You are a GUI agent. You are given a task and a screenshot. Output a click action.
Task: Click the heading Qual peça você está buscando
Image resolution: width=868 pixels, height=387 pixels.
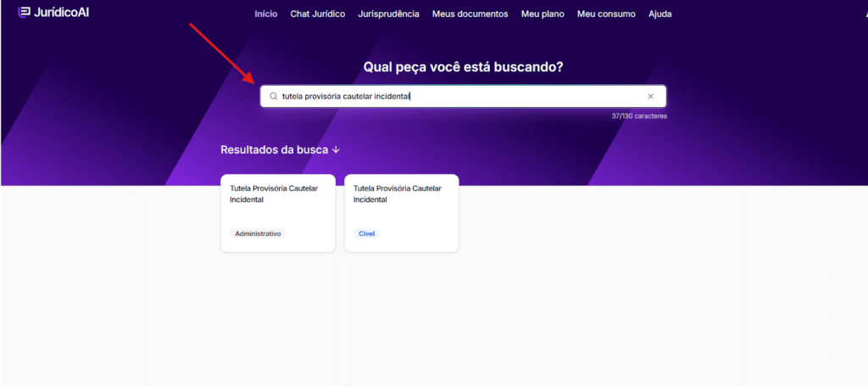463,66
